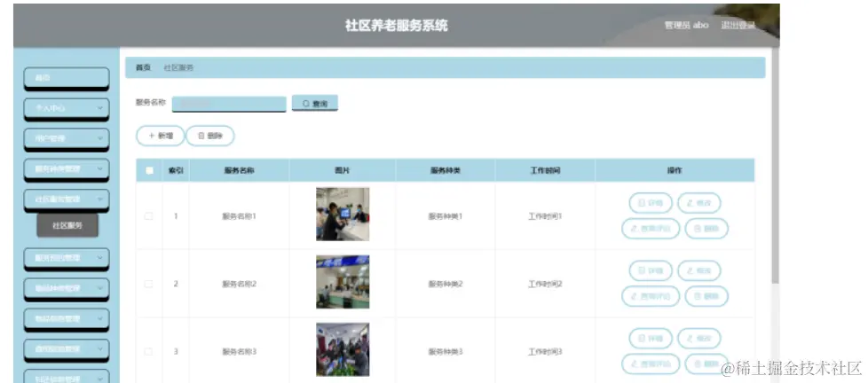Image resolution: width=868 pixels, height=383 pixels.
Task: Open 详情 for row 服务名称3
Action: (651, 339)
